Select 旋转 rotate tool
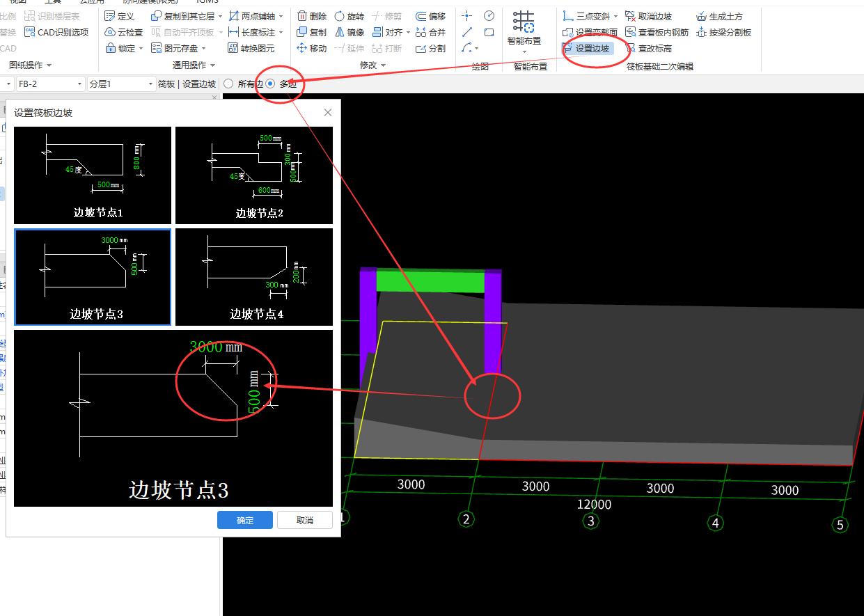Image resolution: width=864 pixels, height=616 pixels. (x=349, y=16)
